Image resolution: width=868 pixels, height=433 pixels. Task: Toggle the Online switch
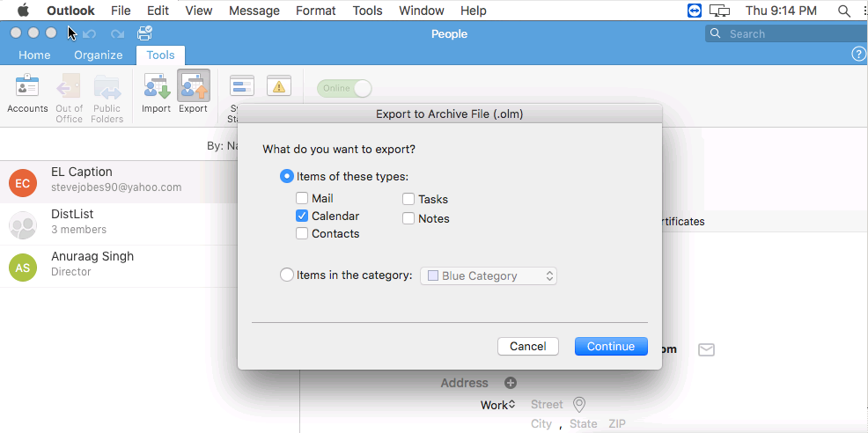point(344,88)
